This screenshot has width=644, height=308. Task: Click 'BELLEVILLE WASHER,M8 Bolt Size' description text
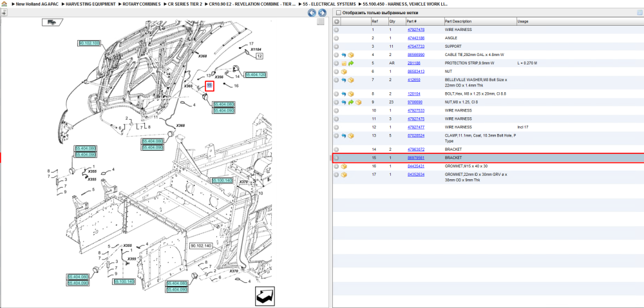[476, 80]
